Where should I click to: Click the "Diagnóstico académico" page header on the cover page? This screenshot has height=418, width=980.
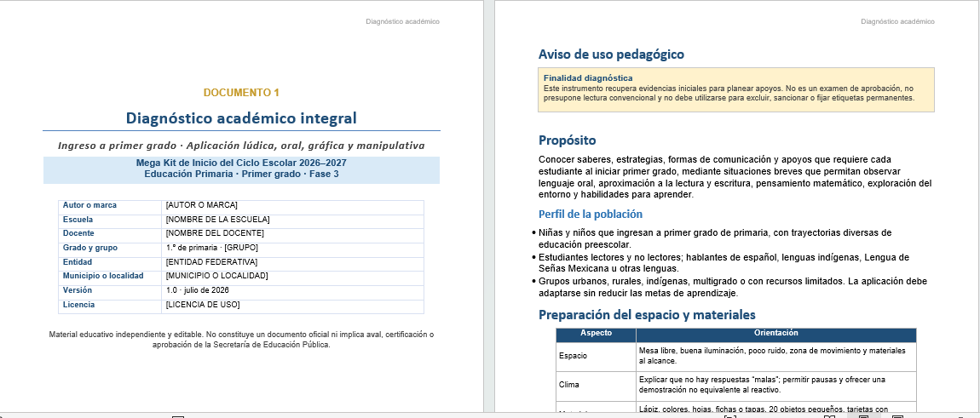(402, 21)
